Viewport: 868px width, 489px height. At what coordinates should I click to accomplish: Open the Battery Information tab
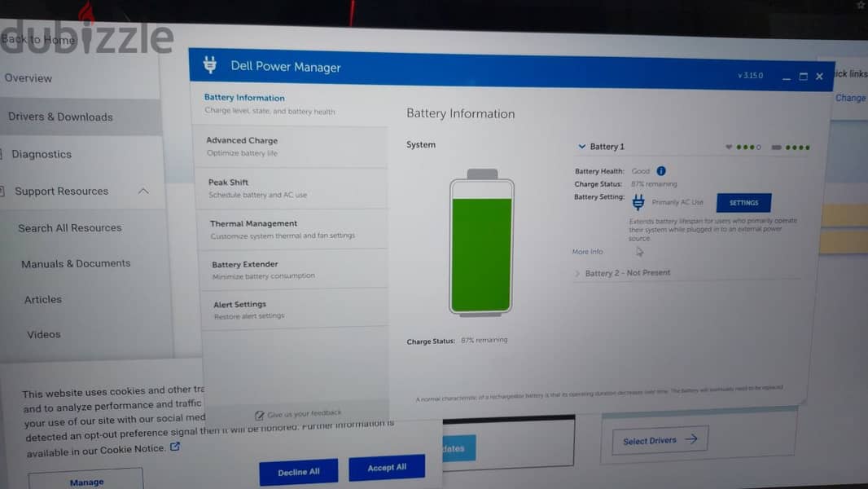click(289, 104)
